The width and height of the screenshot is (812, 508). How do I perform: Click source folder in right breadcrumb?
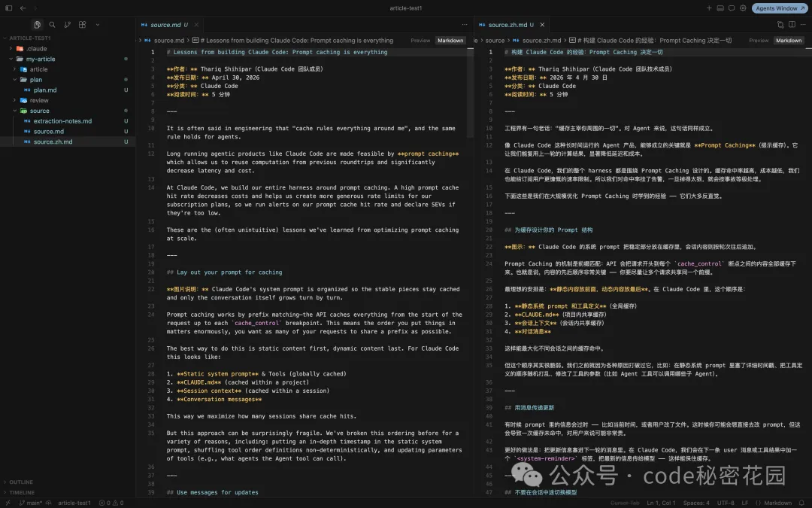pyautogui.click(x=495, y=41)
